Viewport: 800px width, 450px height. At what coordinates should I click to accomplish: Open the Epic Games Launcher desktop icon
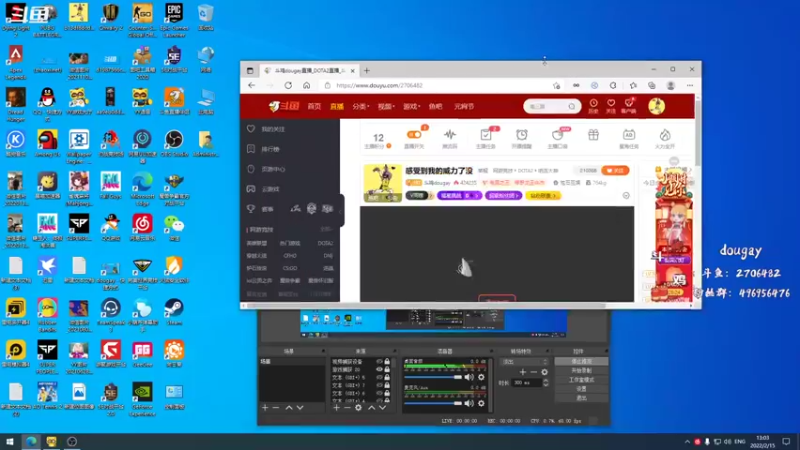click(x=174, y=18)
